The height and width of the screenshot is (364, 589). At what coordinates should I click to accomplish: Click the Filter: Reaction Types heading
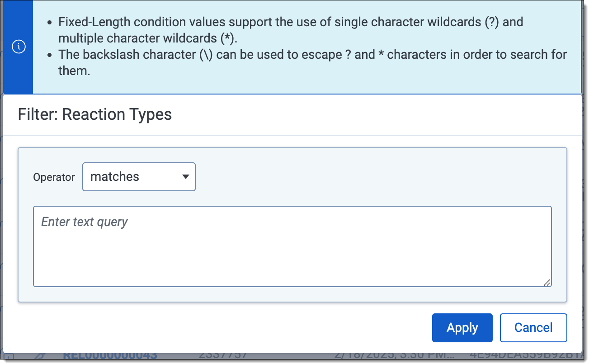(95, 114)
